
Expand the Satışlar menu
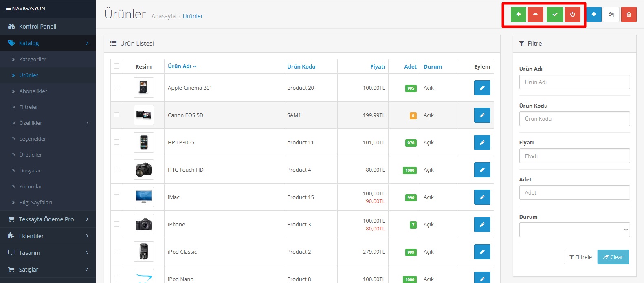point(48,270)
